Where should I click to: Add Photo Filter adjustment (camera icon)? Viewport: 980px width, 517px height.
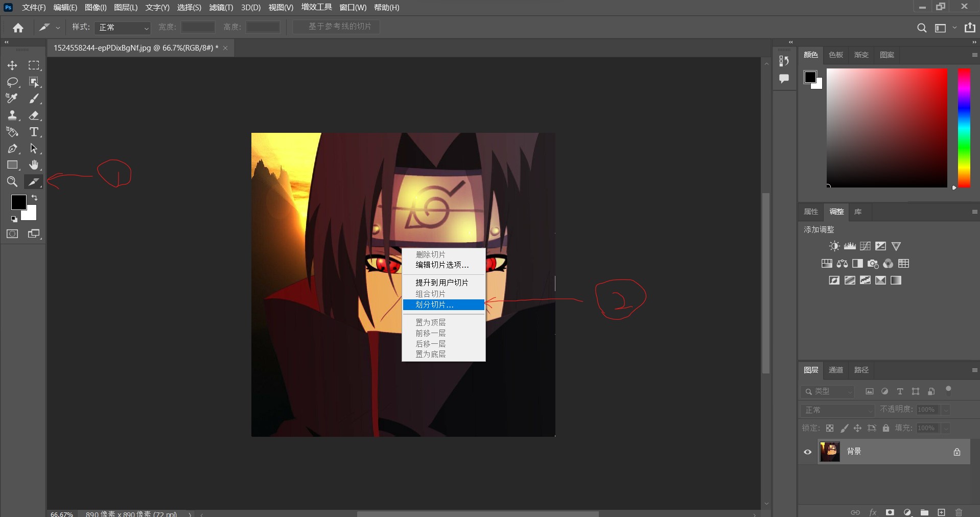click(873, 264)
